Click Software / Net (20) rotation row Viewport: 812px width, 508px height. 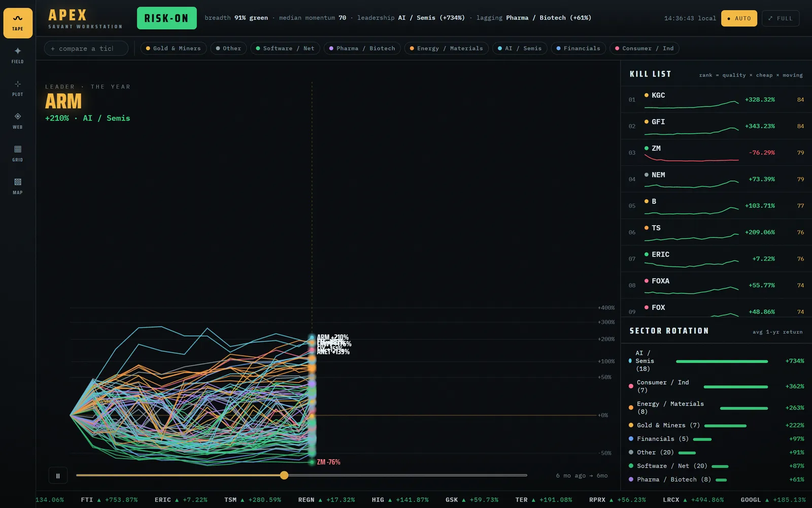[717, 466]
